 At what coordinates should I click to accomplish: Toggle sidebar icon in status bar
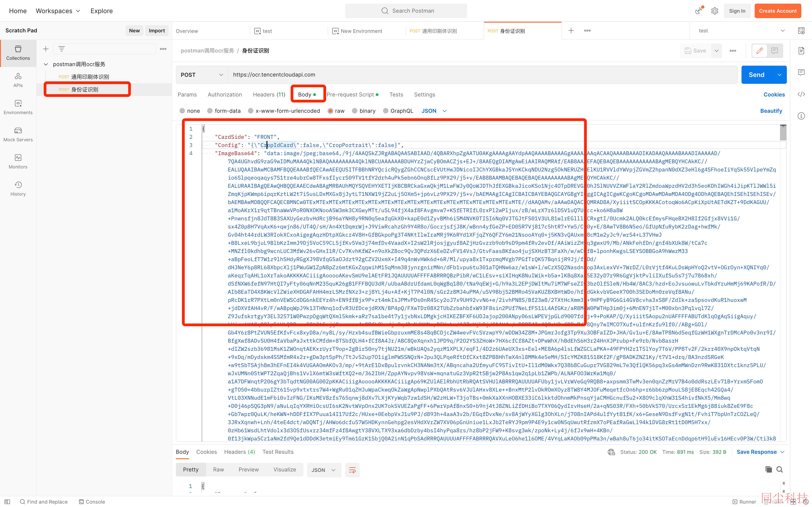(x=7, y=502)
